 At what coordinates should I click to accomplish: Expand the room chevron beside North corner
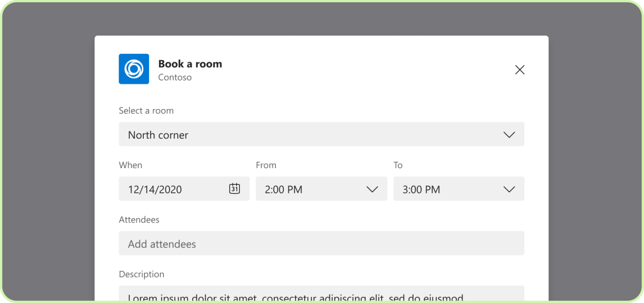tap(509, 135)
